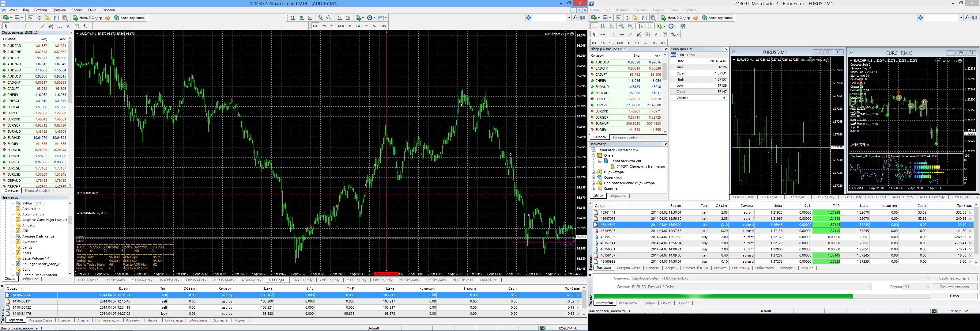Select AUDJPY,M1 chart tab in Alpari
Screen dimensions: 980x331
(x=277, y=280)
